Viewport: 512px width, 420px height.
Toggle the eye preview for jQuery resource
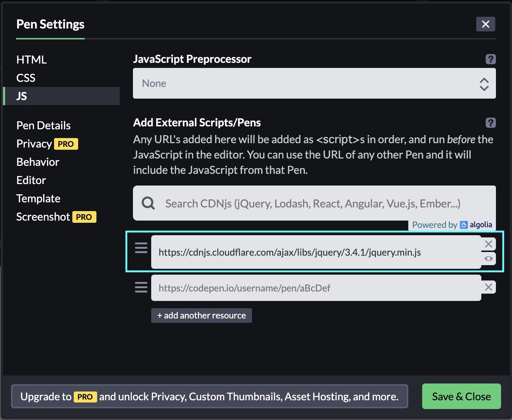coord(488,259)
